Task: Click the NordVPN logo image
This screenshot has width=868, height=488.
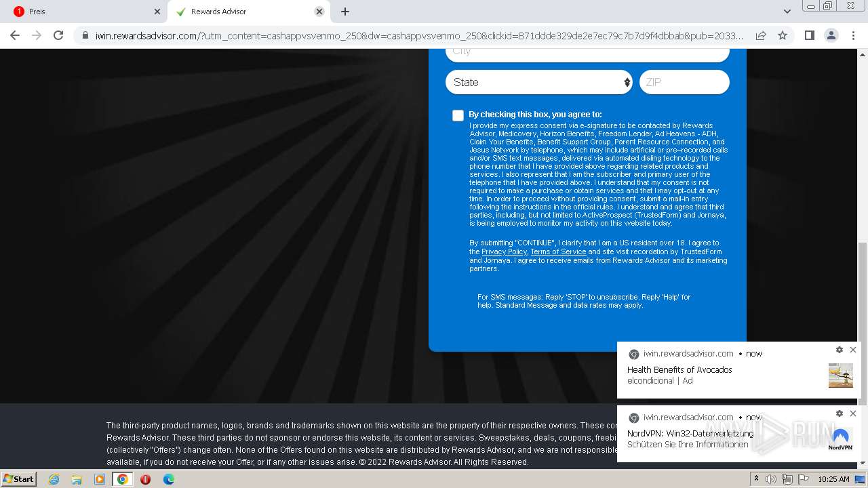Action: (841, 439)
